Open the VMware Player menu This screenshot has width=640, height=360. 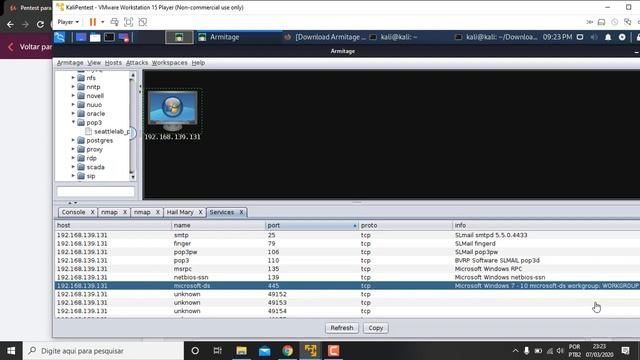click(x=68, y=22)
